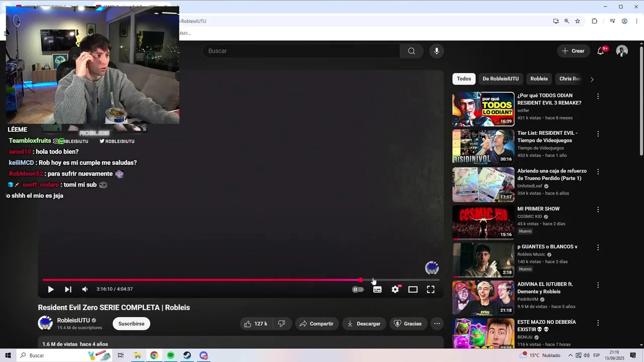
Task: Open the MI PRIMER SHOW thumbnail
Action: click(x=483, y=222)
